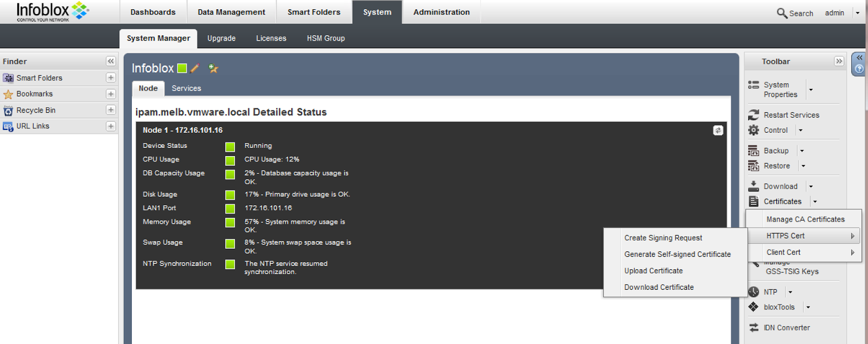The width and height of the screenshot is (868, 344).
Task: Open the Certificates dropdown arrow
Action: click(815, 202)
